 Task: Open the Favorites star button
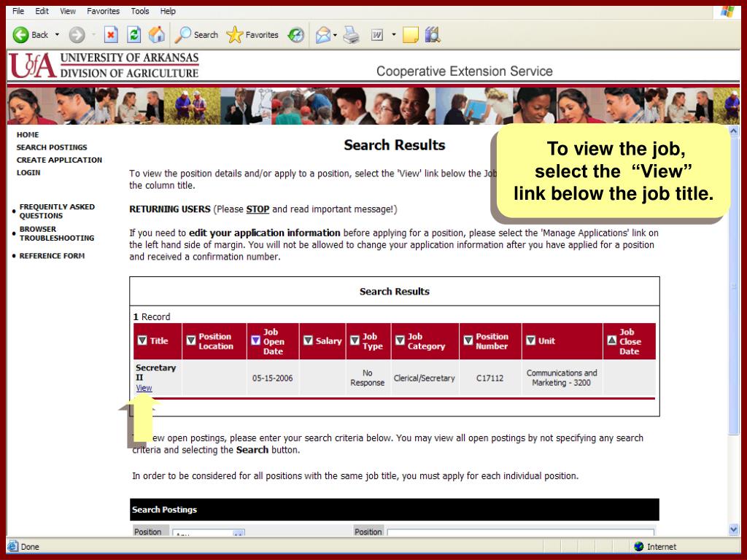pos(252,35)
